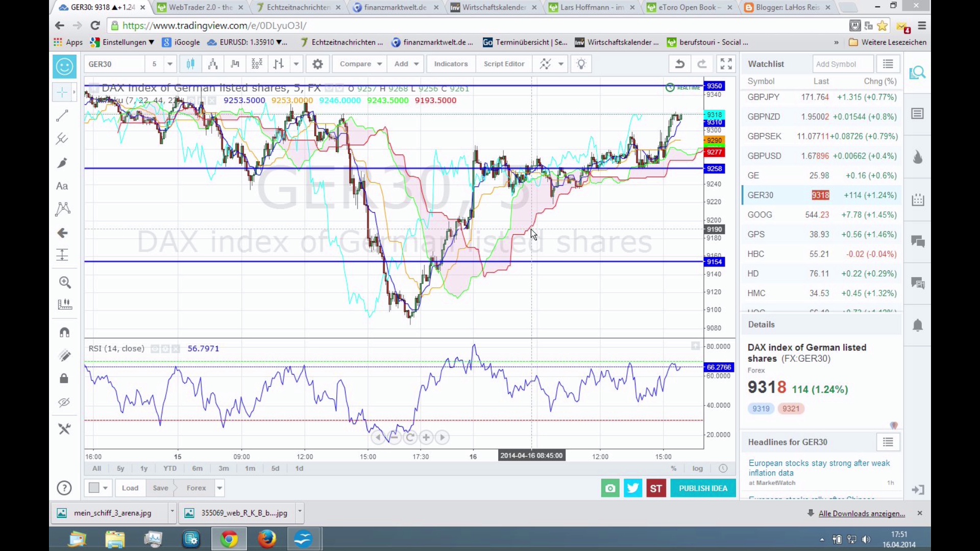Share chart via Twitter button
The width and height of the screenshot is (980, 551).
click(633, 488)
